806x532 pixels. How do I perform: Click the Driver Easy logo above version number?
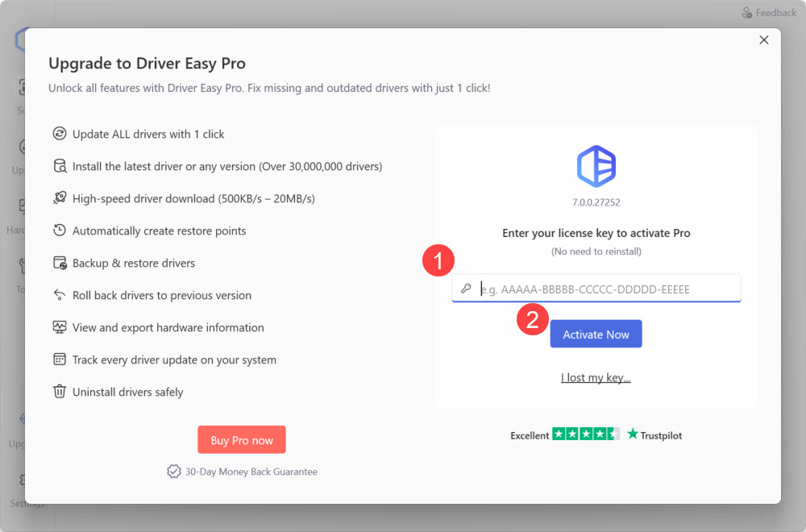(x=596, y=167)
